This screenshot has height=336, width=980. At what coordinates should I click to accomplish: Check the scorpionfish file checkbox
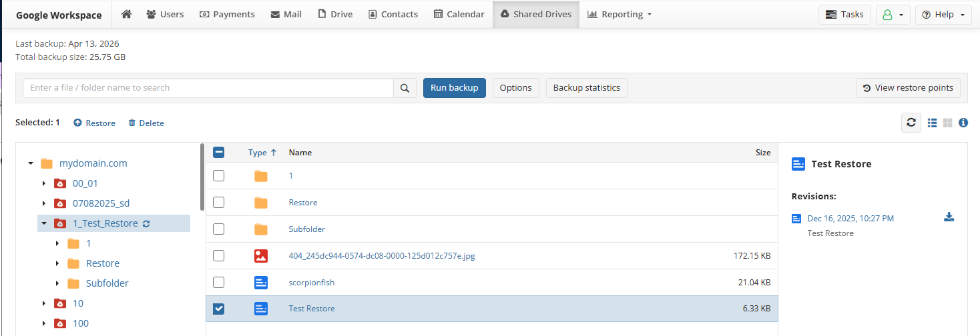(x=218, y=282)
